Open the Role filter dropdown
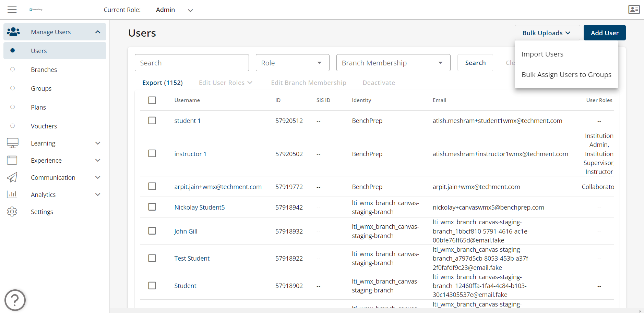Screen dimensions: 644x313 click(293, 63)
